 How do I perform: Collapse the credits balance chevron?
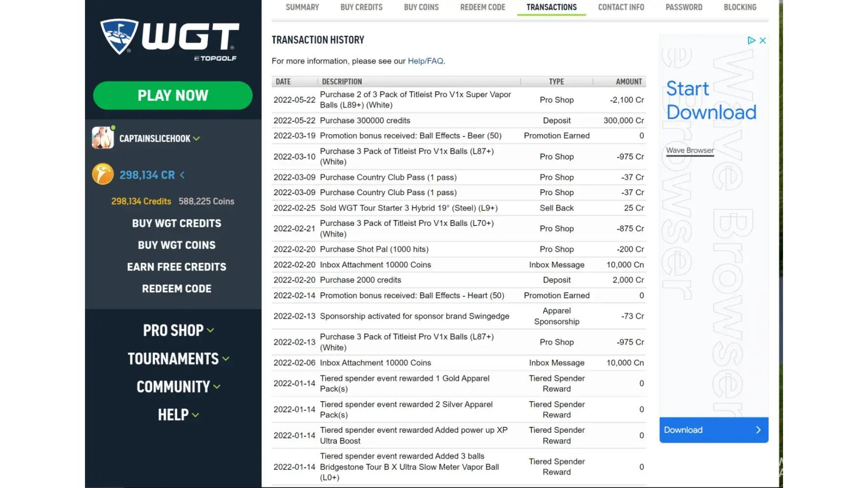(x=182, y=175)
